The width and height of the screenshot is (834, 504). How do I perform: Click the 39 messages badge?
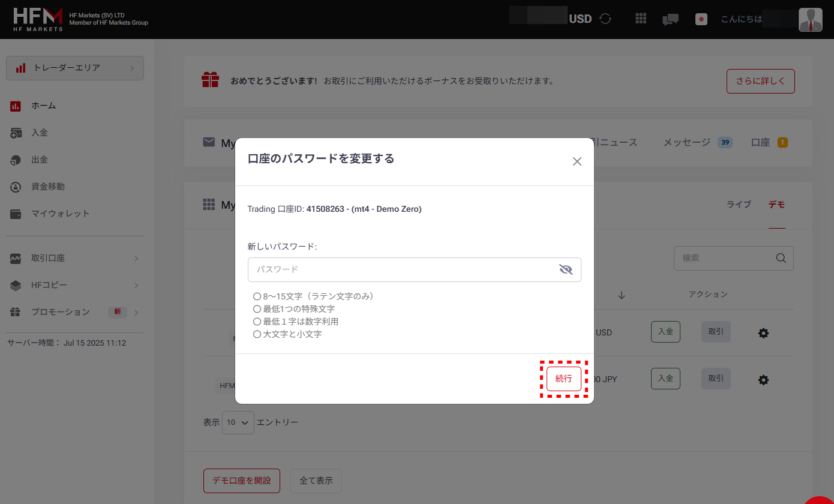pos(725,142)
